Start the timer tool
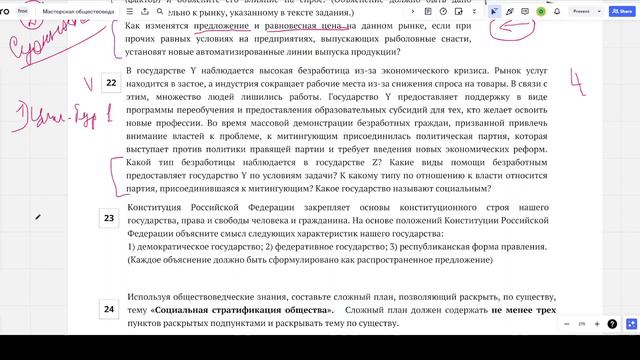 tap(443, 11)
